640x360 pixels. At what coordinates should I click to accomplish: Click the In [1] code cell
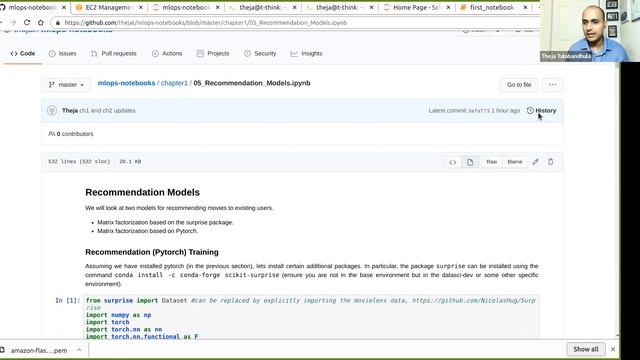pyautogui.click(x=311, y=318)
